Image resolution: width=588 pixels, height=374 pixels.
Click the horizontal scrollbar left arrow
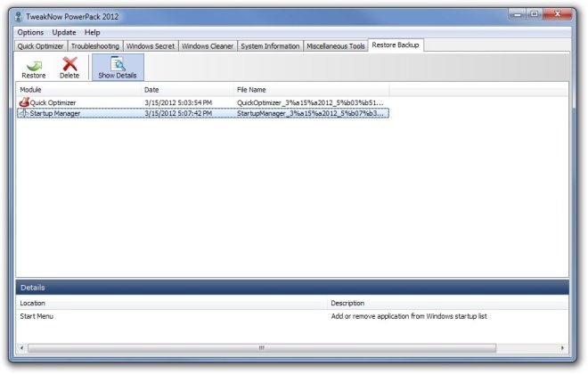coord(21,348)
